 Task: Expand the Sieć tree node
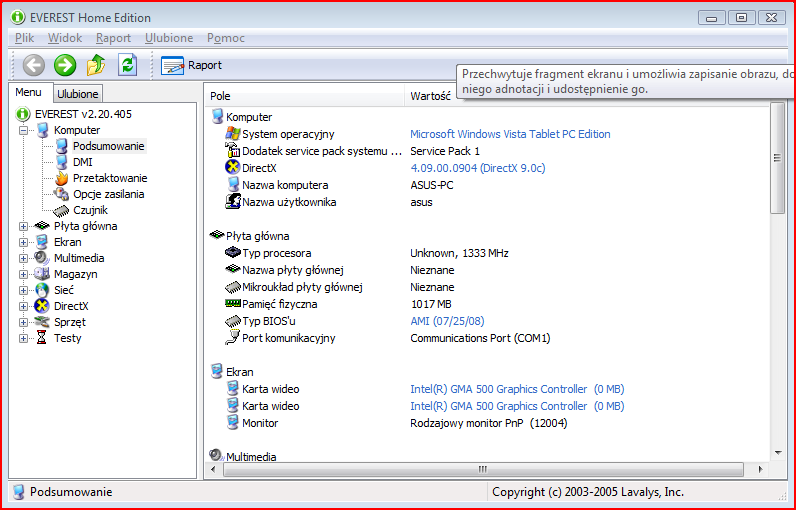point(23,290)
